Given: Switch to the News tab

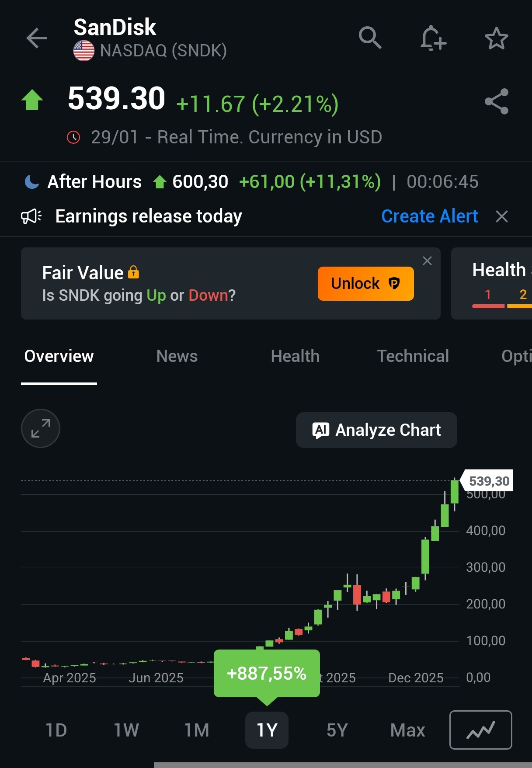Looking at the screenshot, I should pos(177,356).
